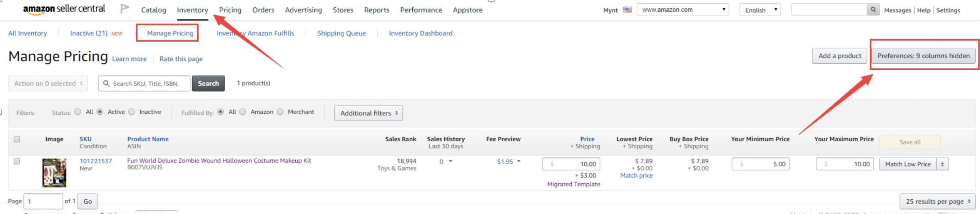Sort by Product Name column header
The width and height of the screenshot is (980, 214).
(148, 139)
